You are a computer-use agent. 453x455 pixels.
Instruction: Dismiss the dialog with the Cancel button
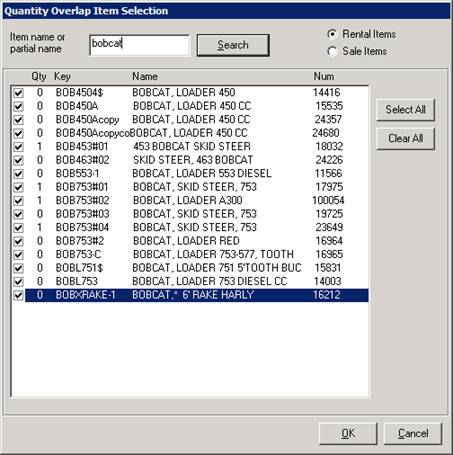tap(413, 433)
